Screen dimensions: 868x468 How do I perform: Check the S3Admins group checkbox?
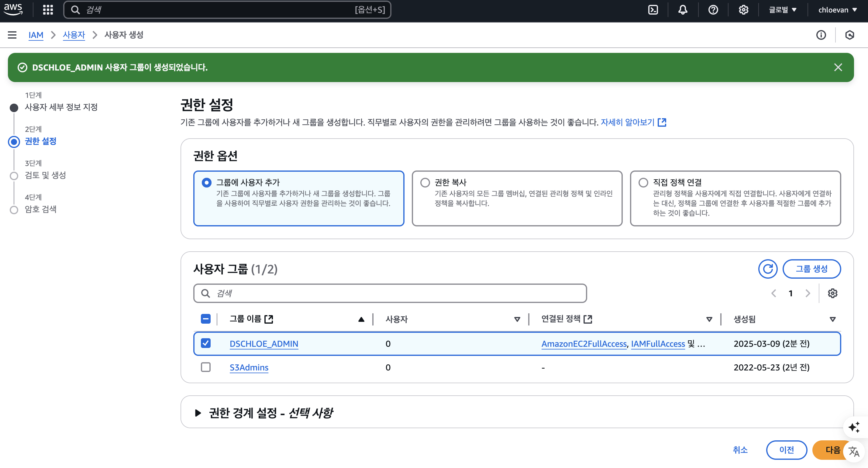(205, 367)
